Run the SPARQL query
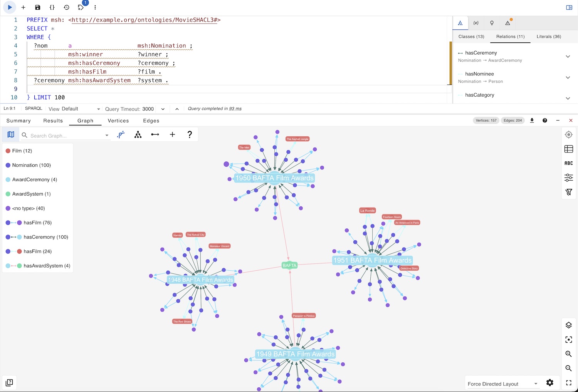 (9, 7)
